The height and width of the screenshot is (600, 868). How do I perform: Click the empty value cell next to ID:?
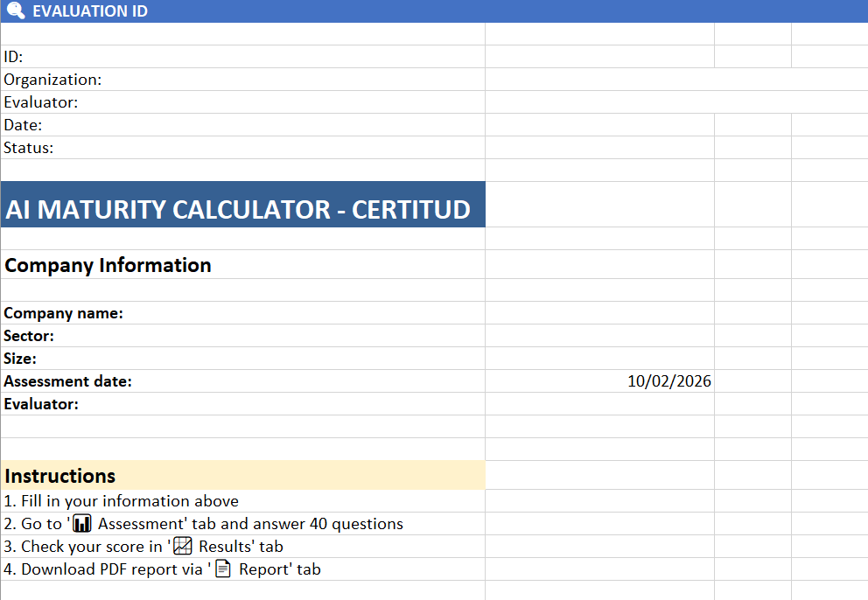point(600,57)
